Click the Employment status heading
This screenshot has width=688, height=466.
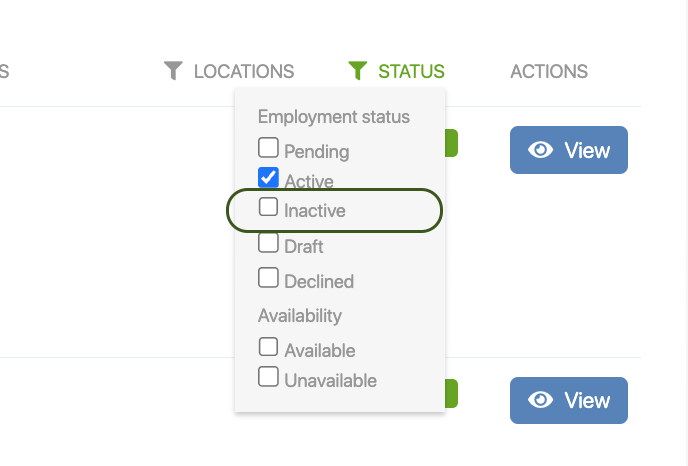point(334,117)
